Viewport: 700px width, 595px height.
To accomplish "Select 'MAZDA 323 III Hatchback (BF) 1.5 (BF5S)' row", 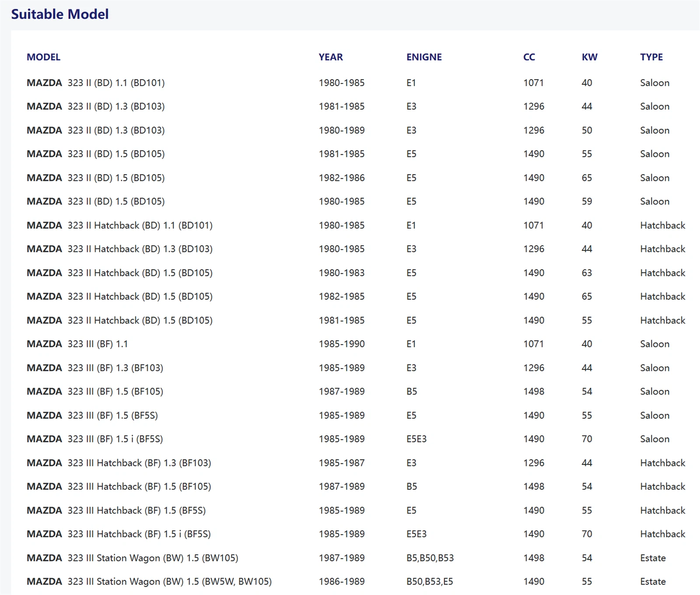I will (x=356, y=510).
